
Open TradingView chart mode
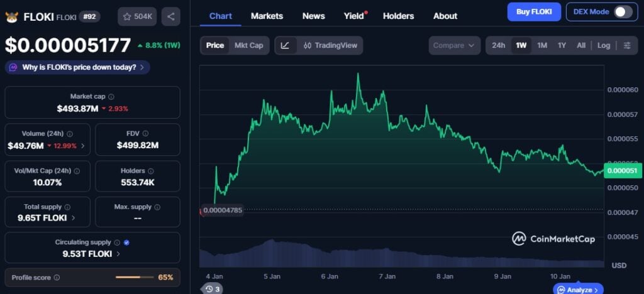tap(330, 45)
